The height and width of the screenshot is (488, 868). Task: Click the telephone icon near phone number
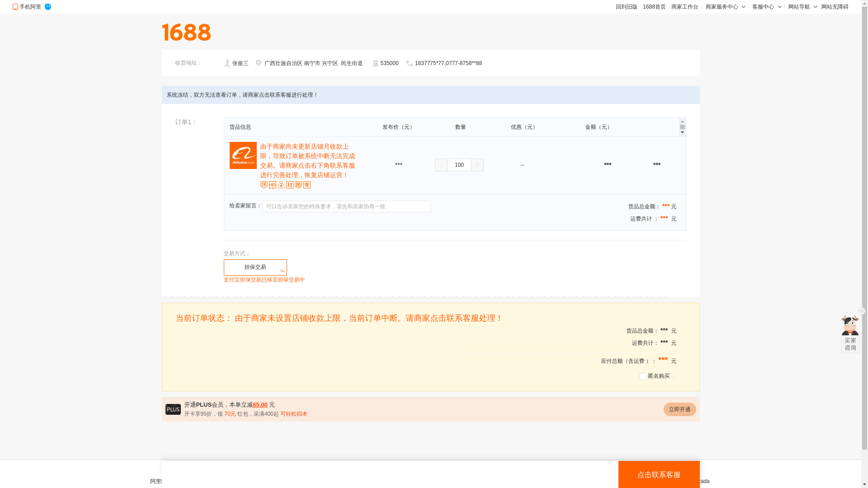click(x=410, y=64)
